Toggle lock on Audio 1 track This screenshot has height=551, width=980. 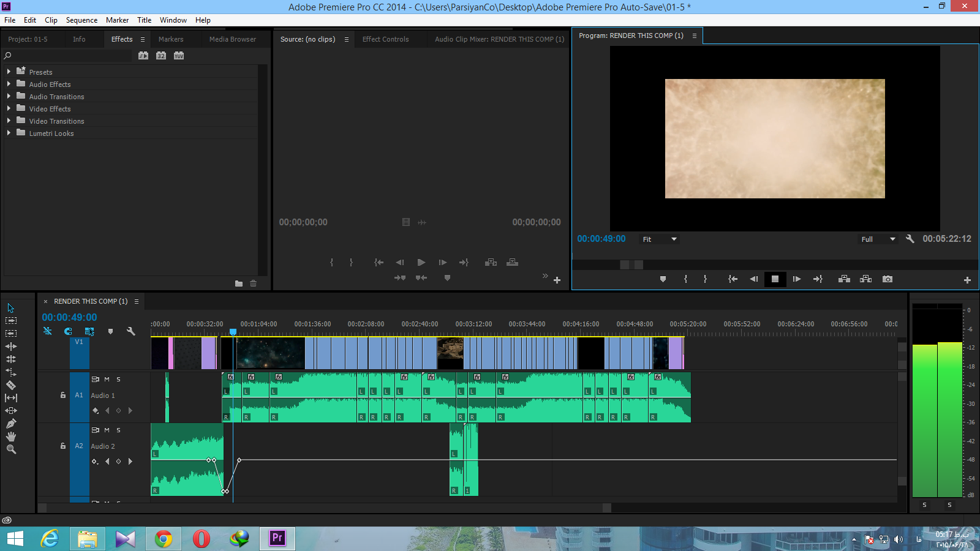coord(63,395)
